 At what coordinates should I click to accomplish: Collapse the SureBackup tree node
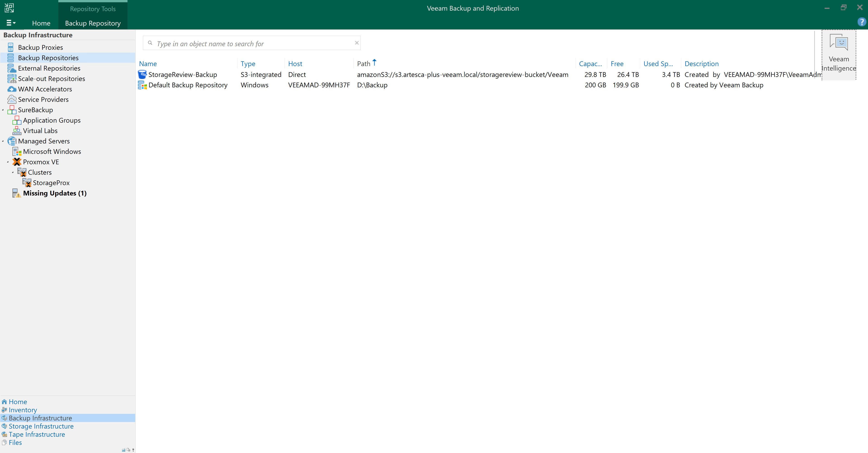click(3, 110)
